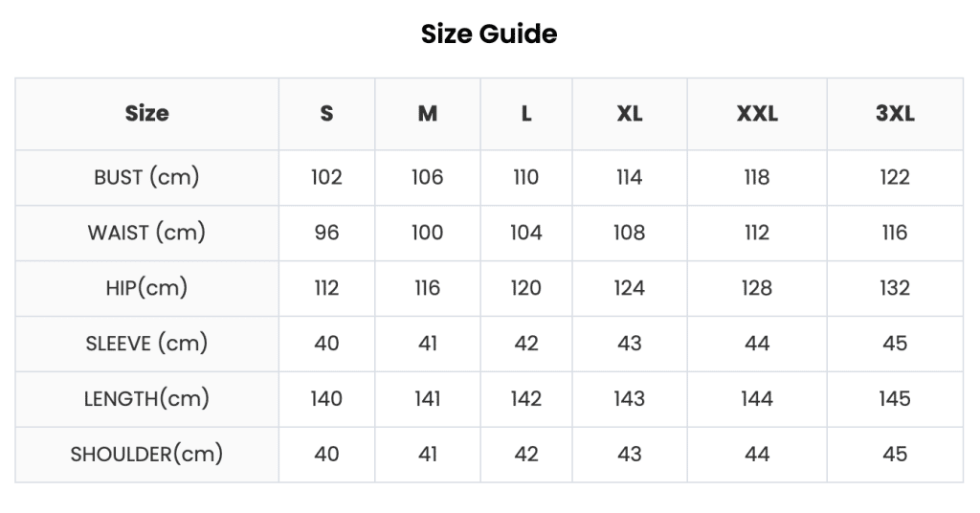The width and height of the screenshot is (980, 513).
Task: Select the SLEEVE (cm) row label
Action: [x=146, y=344]
